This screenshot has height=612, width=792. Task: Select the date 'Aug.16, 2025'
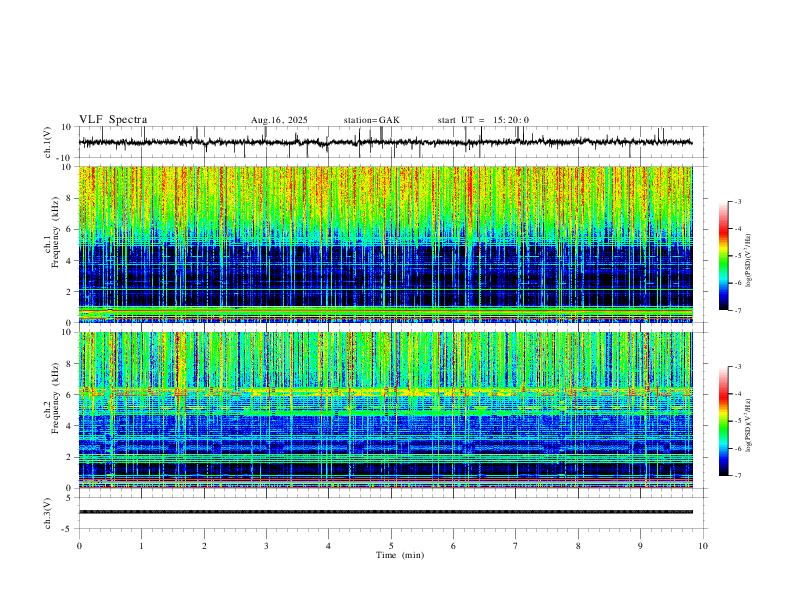(x=279, y=120)
